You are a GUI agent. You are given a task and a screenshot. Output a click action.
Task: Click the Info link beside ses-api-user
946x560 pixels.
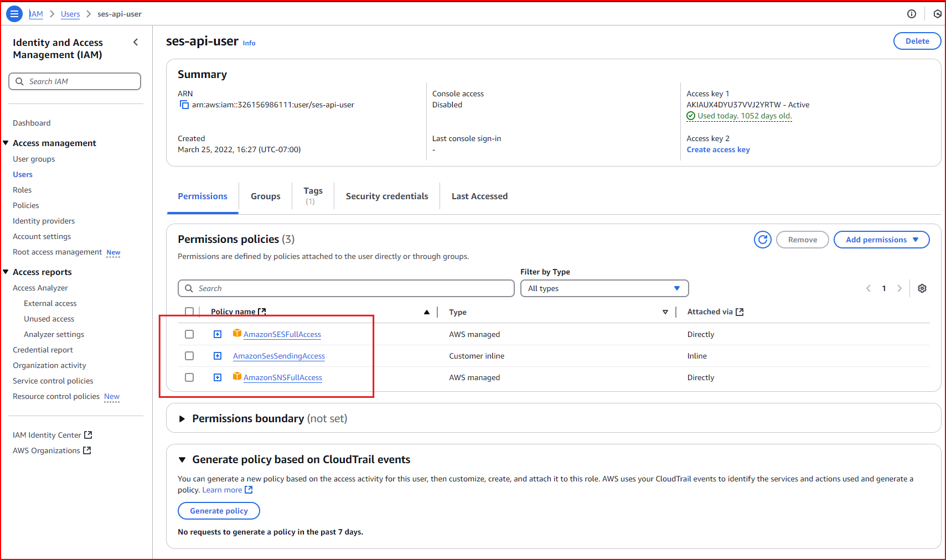(x=249, y=43)
